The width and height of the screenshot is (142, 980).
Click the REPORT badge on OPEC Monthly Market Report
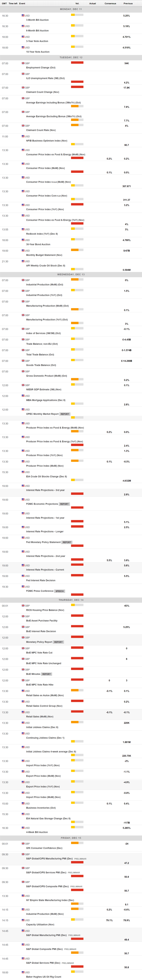65,414
